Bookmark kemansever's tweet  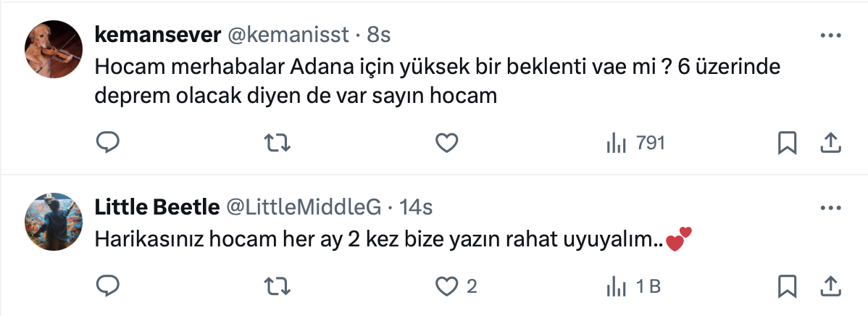click(x=787, y=144)
